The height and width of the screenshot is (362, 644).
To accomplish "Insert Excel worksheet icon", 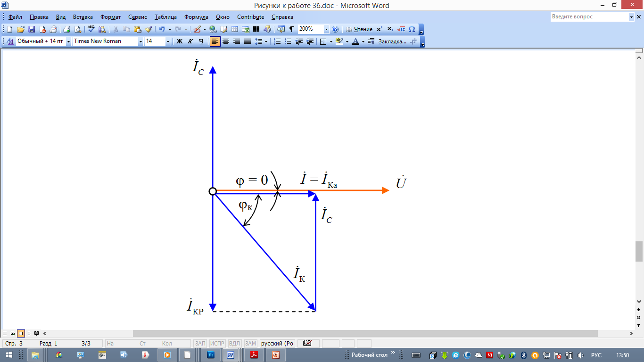I will click(246, 29).
